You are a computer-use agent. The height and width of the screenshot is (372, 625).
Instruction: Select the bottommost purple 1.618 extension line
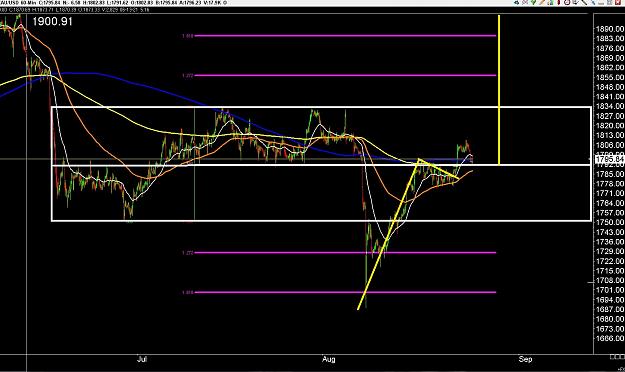pos(345,292)
